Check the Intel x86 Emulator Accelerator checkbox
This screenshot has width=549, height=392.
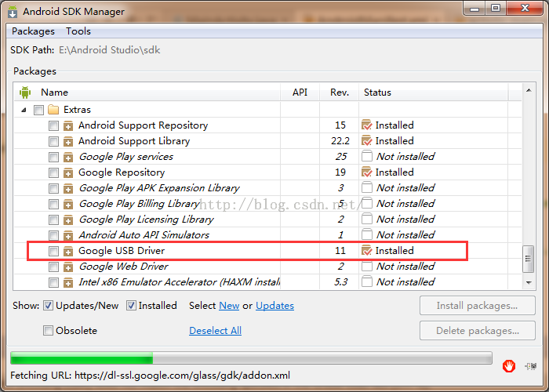point(53,282)
